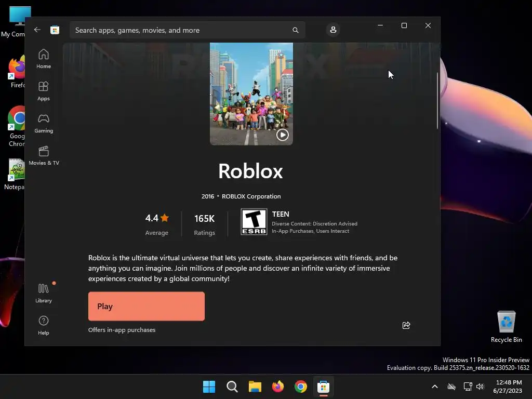
Task: Open Home in the Store sidebar
Action: coord(44,59)
